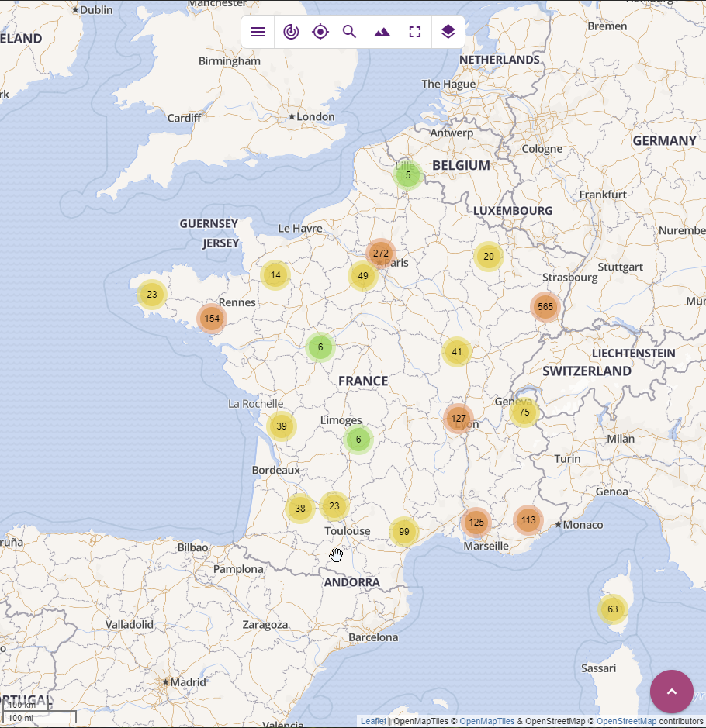The height and width of the screenshot is (728, 706).
Task: Expand the 272 cluster at Paris
Action: coord(381,254)
